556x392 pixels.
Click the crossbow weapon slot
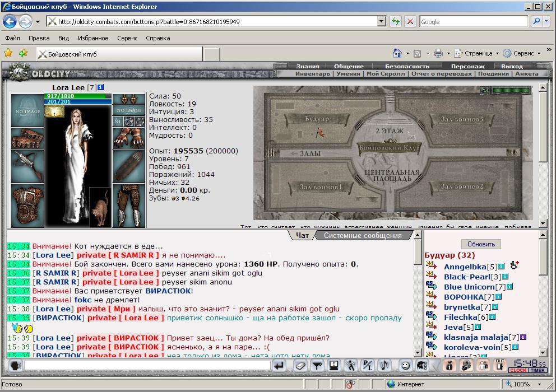coord(27,166)
